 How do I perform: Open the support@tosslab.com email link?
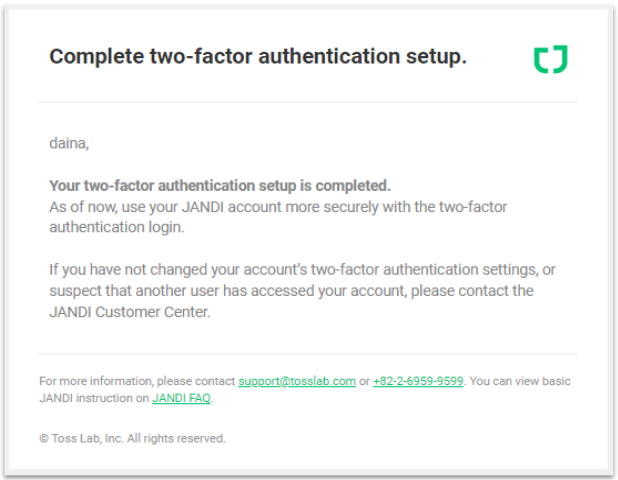tap(297, 381)
